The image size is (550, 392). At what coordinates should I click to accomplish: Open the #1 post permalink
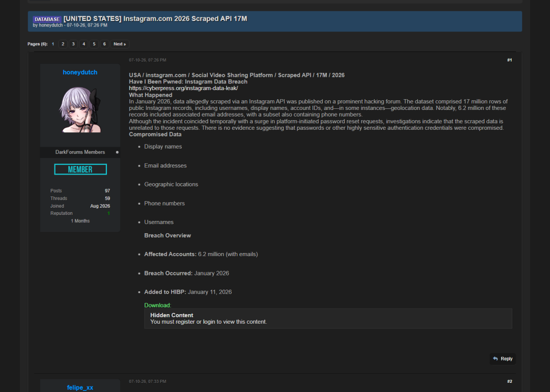click(x=509, y=60)
